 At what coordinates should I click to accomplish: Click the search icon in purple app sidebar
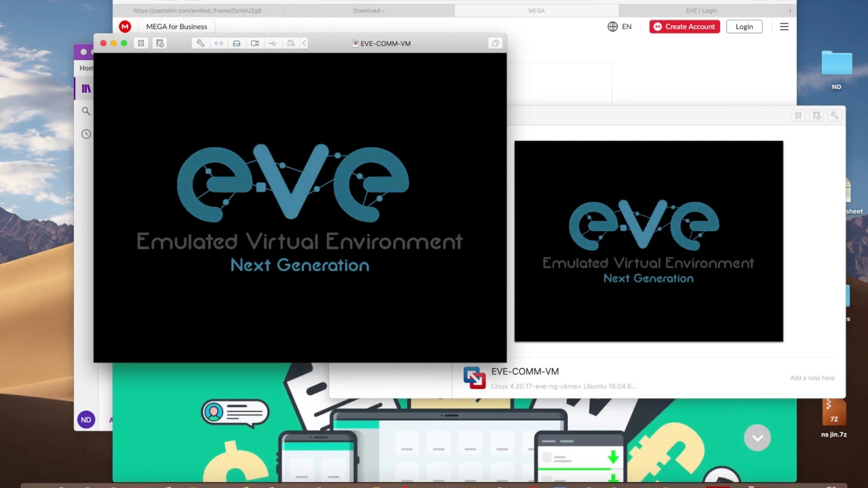pyautogui.click(x=86, y=111)
